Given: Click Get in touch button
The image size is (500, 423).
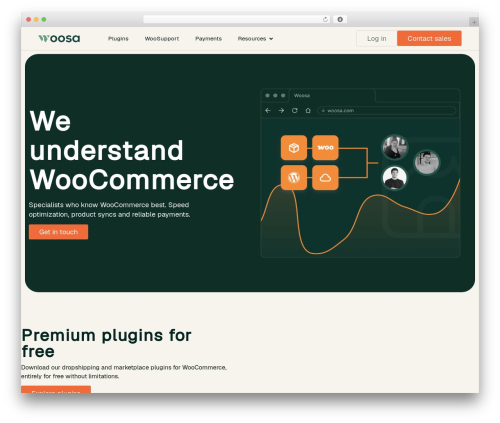Looking at the screenshot, I should pos(58,232).
